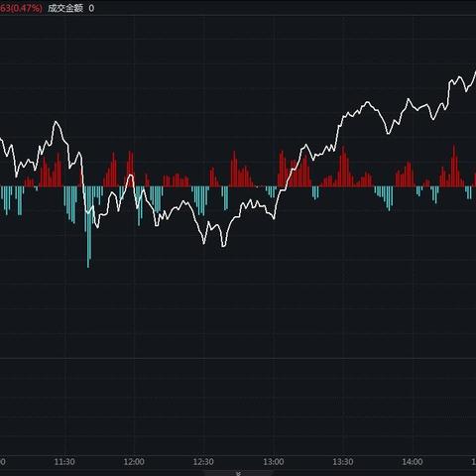
Task: Select the 12:00 time axis marker
Action: 134,461
